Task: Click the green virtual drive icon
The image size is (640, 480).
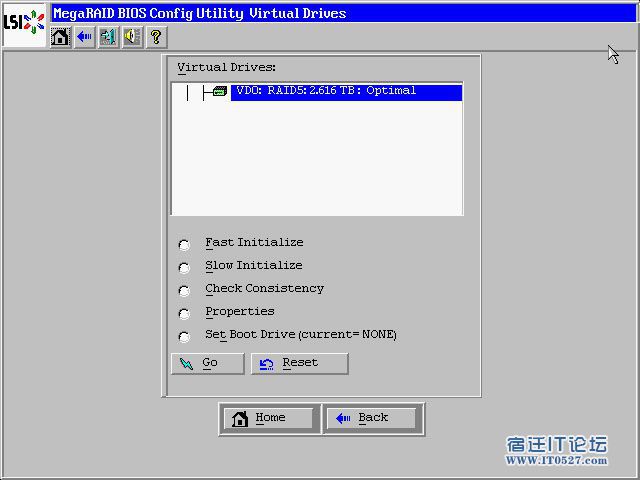Action: tap(220, 91)
